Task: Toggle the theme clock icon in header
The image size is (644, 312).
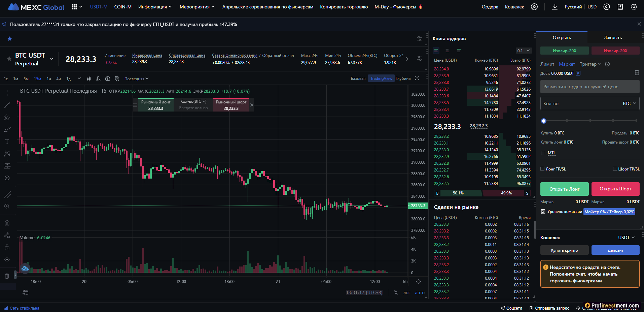Action: [x=607, y=7]
